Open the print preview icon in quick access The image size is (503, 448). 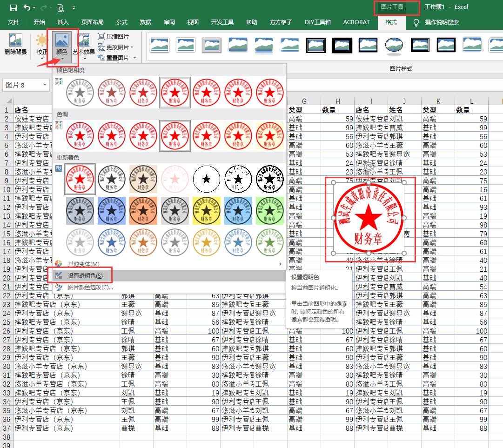(60, 8)
